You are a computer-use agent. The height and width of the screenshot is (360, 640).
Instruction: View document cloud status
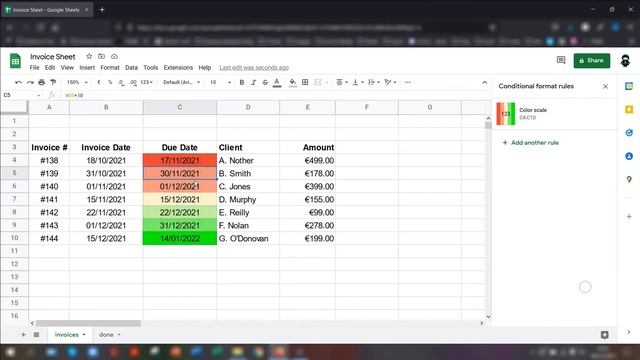114,56
